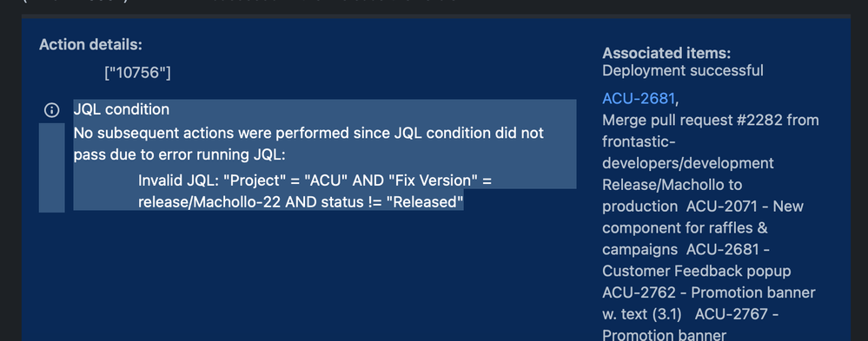Click ACU-2762 - Promotion banner text
The image size is (868, 341).
(x=709, y=292)
